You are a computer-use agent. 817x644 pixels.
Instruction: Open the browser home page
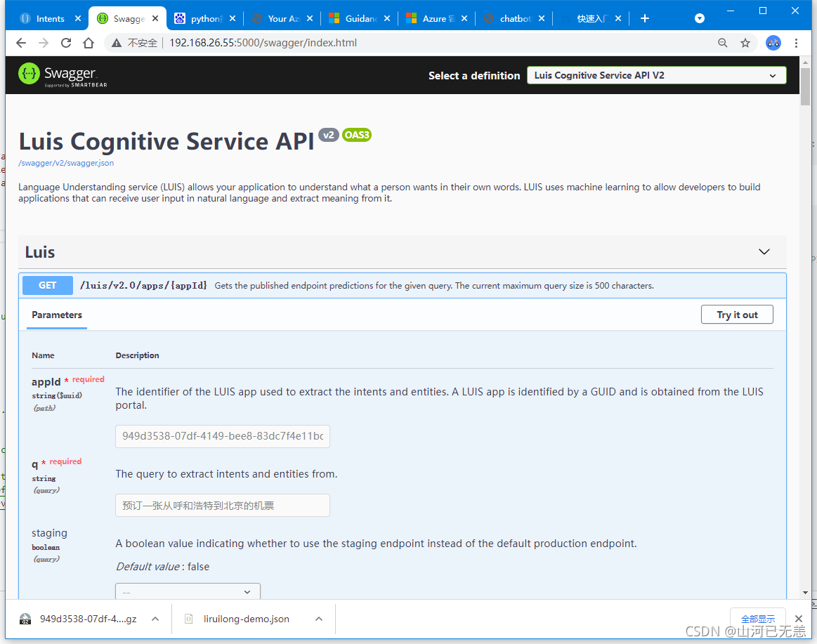pyautogui.click(x=89, y=43)
